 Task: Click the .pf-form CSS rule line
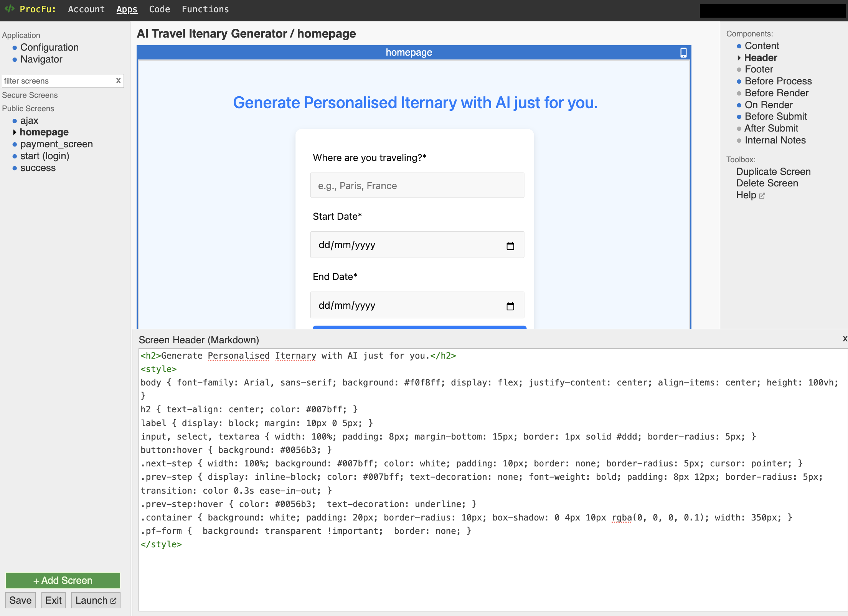coord(306,531)
